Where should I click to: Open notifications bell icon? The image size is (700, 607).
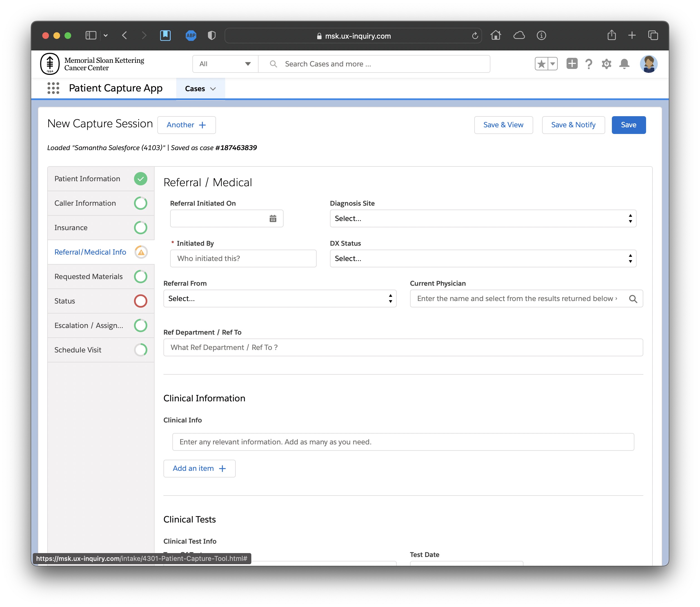point(624,64)
